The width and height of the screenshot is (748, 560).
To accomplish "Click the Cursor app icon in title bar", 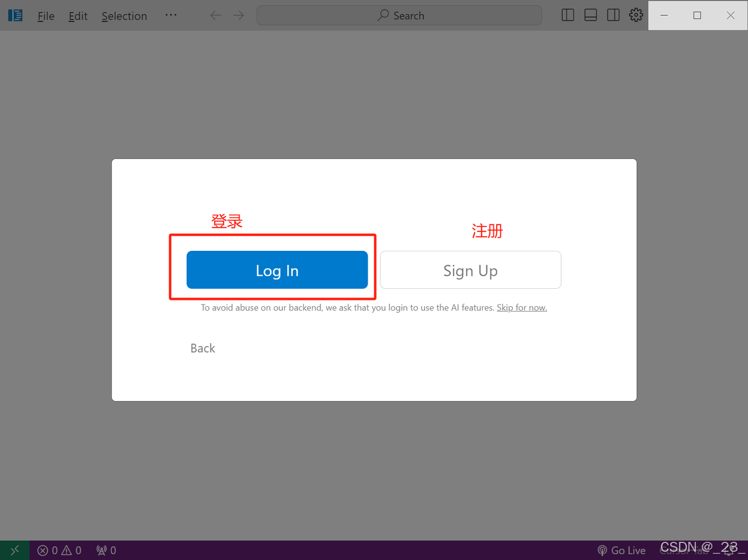I will (x=15, y=16).
